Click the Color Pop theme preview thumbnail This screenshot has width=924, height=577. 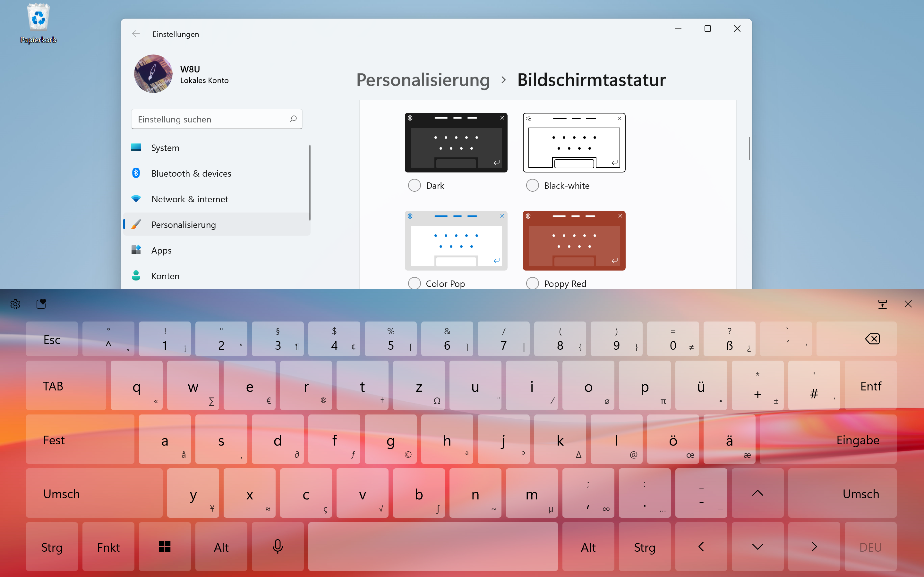pyautogui.click(x=456, y=240)
